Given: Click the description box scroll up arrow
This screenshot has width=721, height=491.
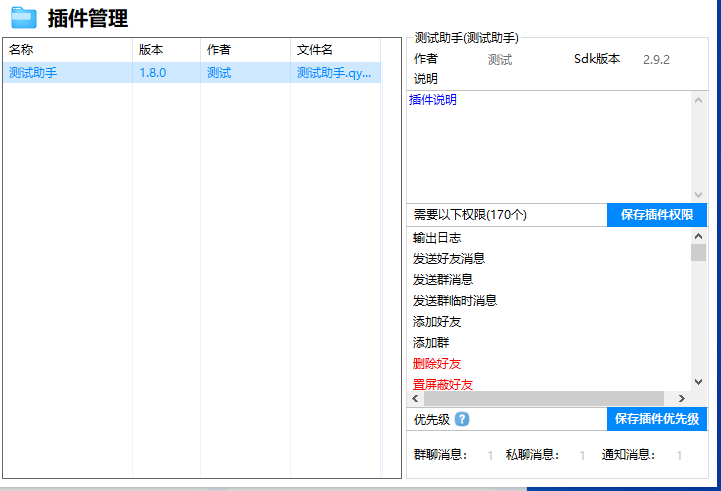Looking at the screenshot, I should coord(698,100).
